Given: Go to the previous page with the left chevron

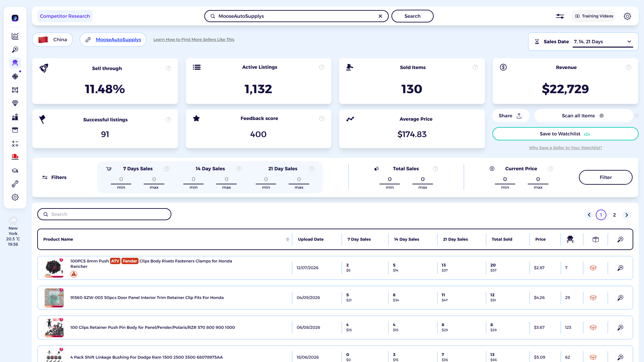Looking at the screenshot, I should click(589, 215).
